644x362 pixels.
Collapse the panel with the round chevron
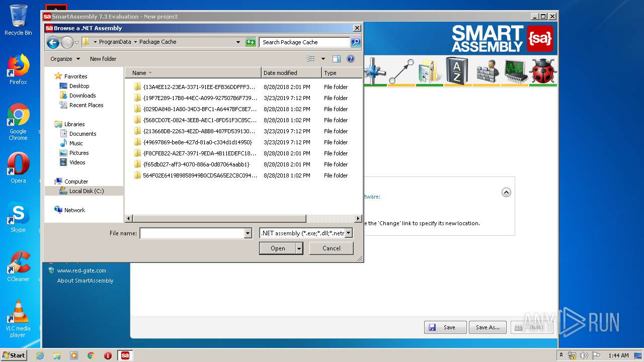coord(506,192)
